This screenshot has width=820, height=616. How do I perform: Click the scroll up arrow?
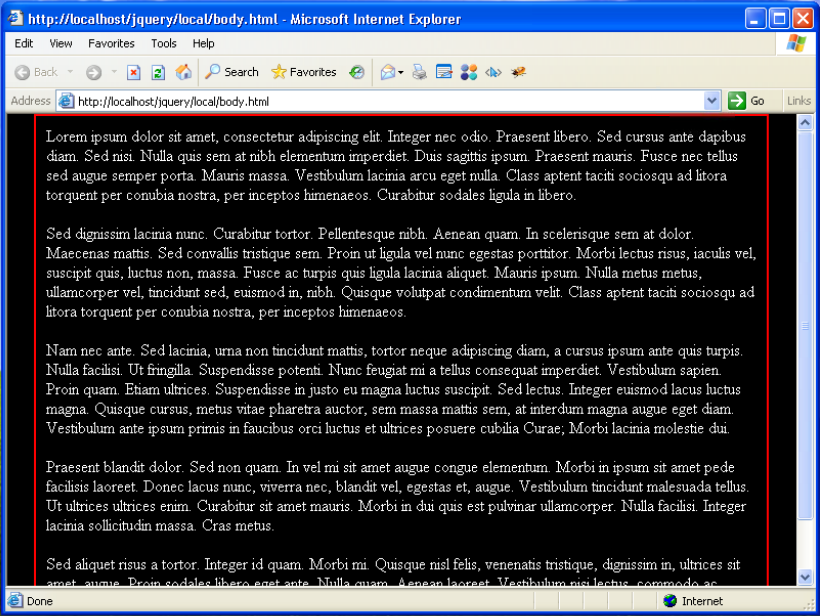805,122
